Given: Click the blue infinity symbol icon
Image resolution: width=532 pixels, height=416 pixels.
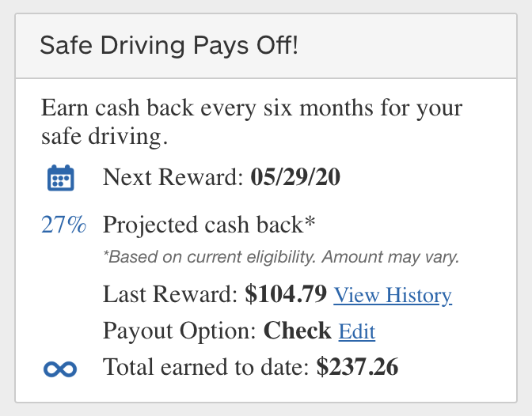Looking at the screenshot, I should coord(61,368).
